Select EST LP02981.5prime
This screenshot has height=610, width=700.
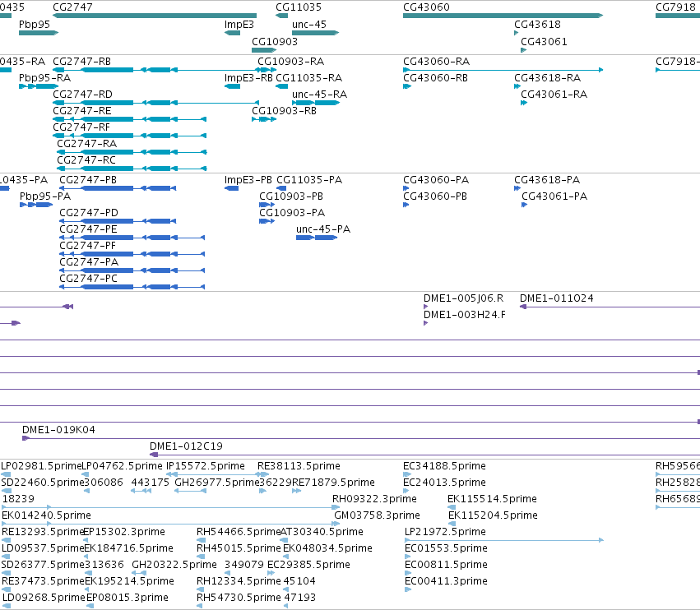[6, 474]
